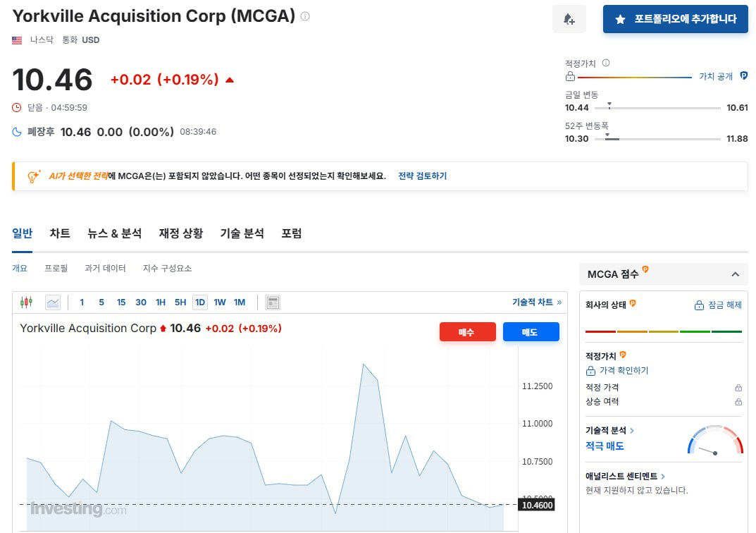Click the 기술적 분석 gauge dial

coord(714,439)
